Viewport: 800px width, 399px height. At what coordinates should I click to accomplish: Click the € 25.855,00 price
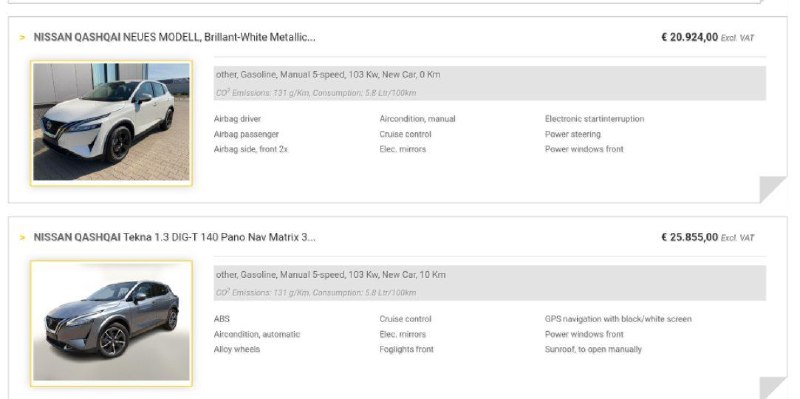coord(689,237)
